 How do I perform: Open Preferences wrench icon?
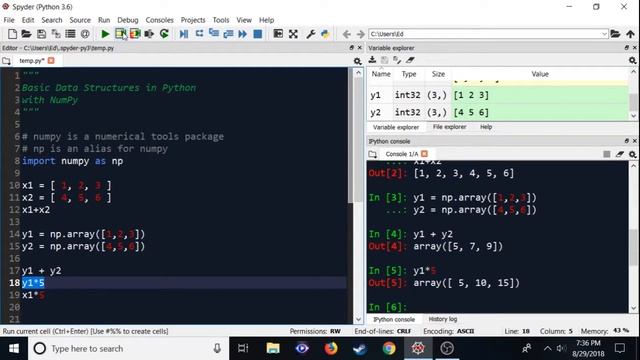(x=311, y=34)
